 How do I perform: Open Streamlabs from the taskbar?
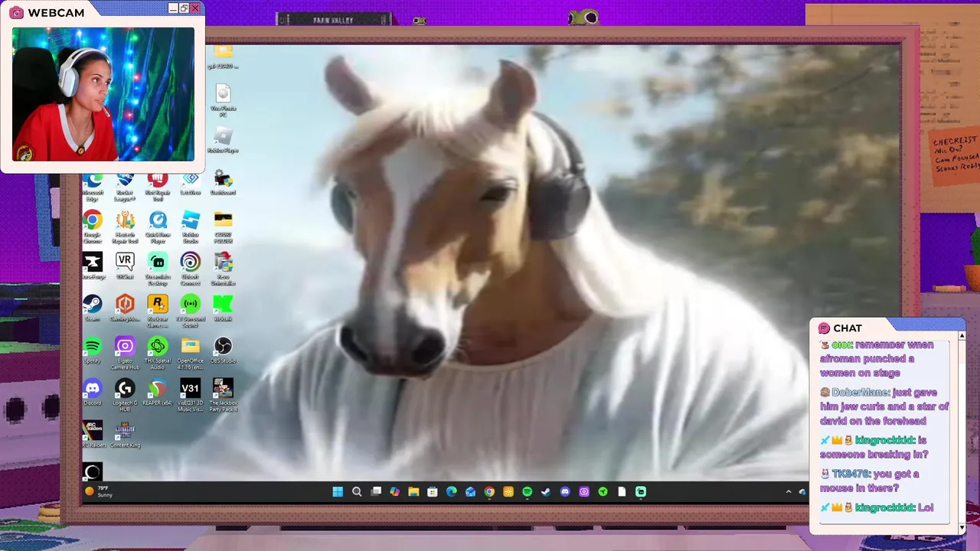point(641,492)
